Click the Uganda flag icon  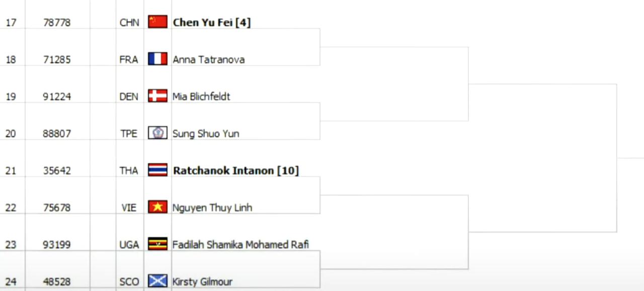point(157,244)
